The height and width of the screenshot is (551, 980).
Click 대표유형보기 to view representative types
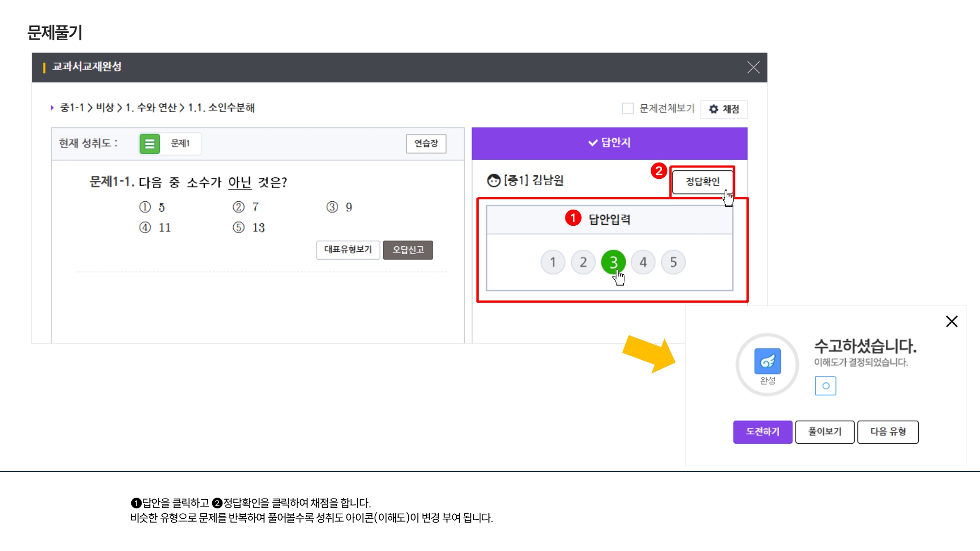(348, 250)
